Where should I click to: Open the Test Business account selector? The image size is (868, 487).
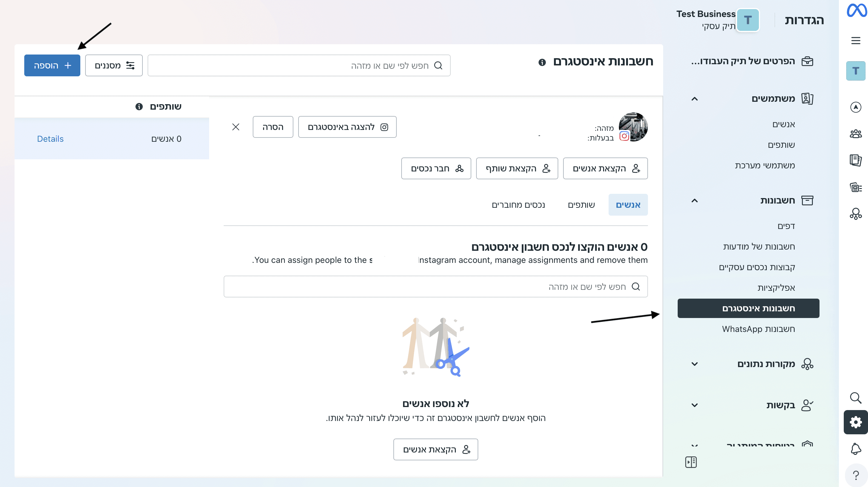[x=717, y=20]
